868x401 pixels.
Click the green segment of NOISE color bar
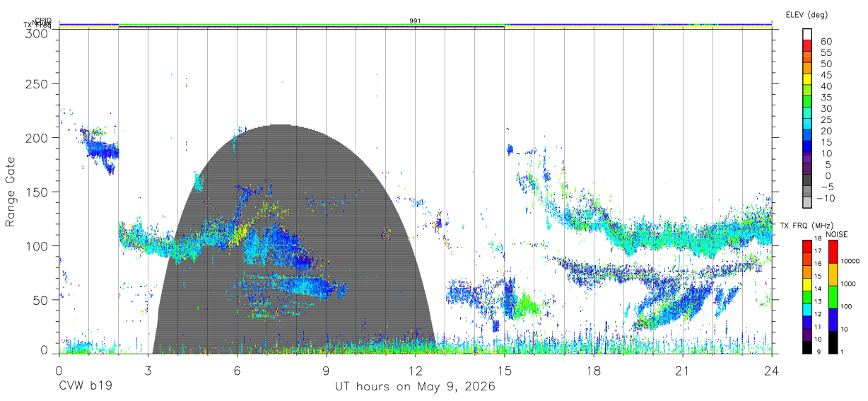[x=833, y=297]
